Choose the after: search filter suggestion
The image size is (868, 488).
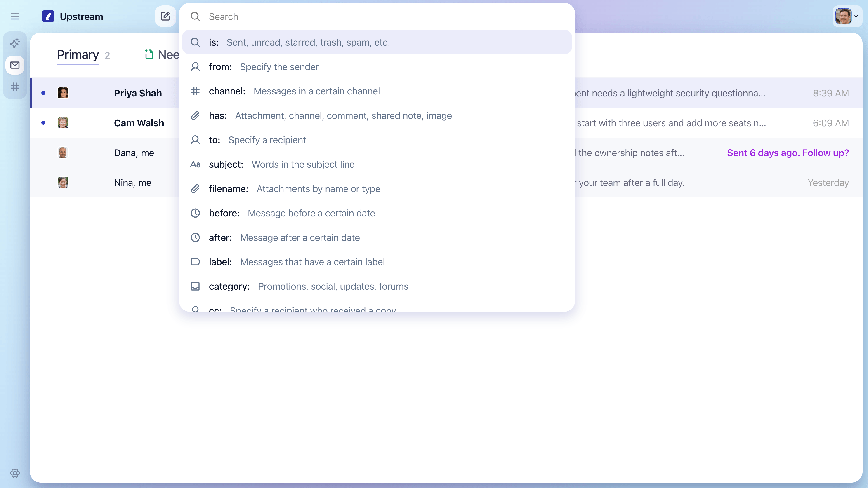(x=377, y=237)
